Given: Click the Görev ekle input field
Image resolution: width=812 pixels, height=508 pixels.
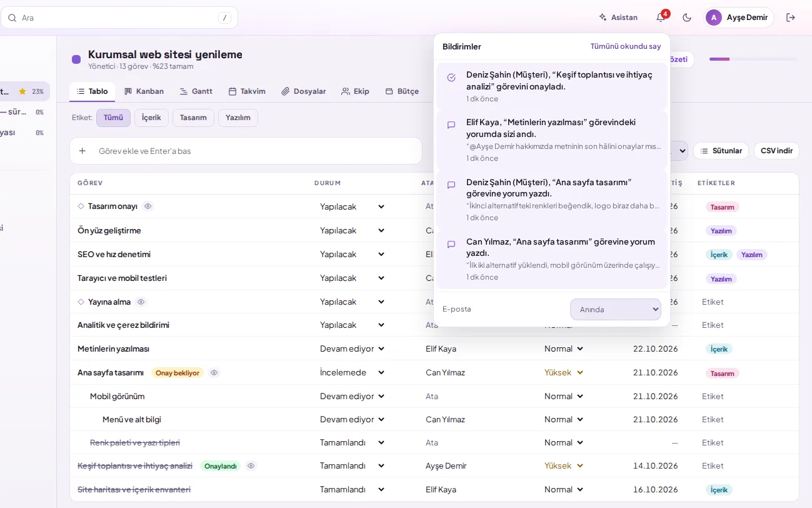Looking at the screenshot, I should point(246,151).
